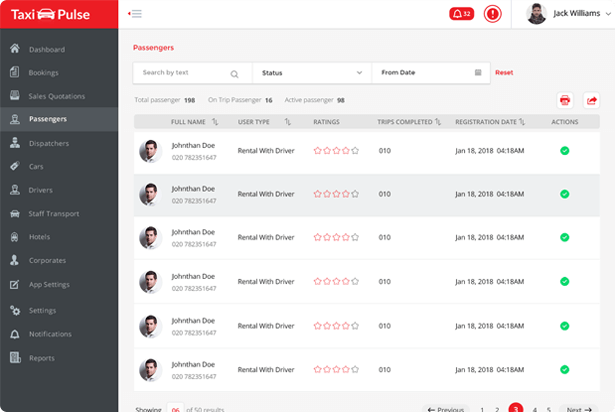Toggle green status check in second passenger row
Viewport: 615px width, 412px height.
click(x=564, y=194)
